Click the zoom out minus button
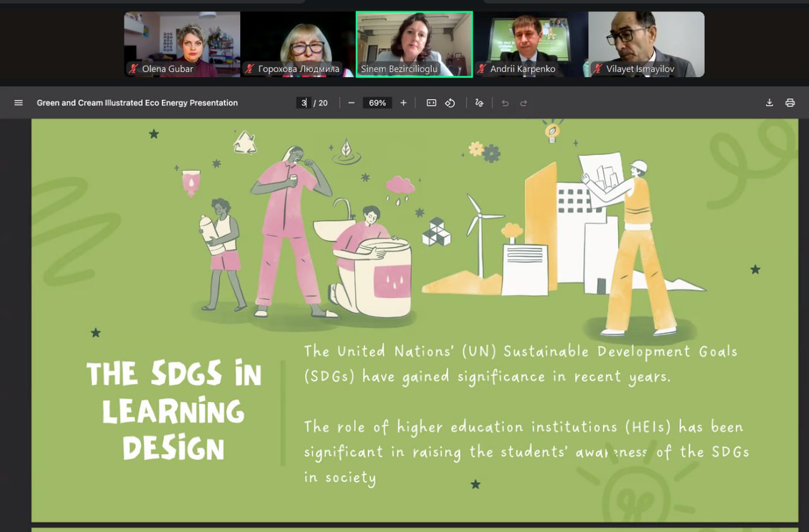The height and width of the screenshot is (532, 809). pyautogui.click(x=351, y=103)
